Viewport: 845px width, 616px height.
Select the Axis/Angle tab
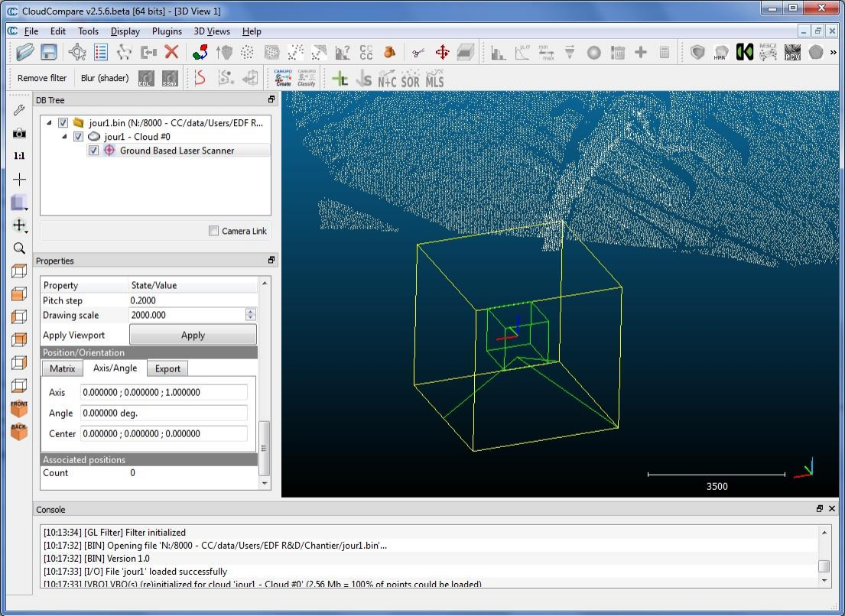[x=115, y=368]
